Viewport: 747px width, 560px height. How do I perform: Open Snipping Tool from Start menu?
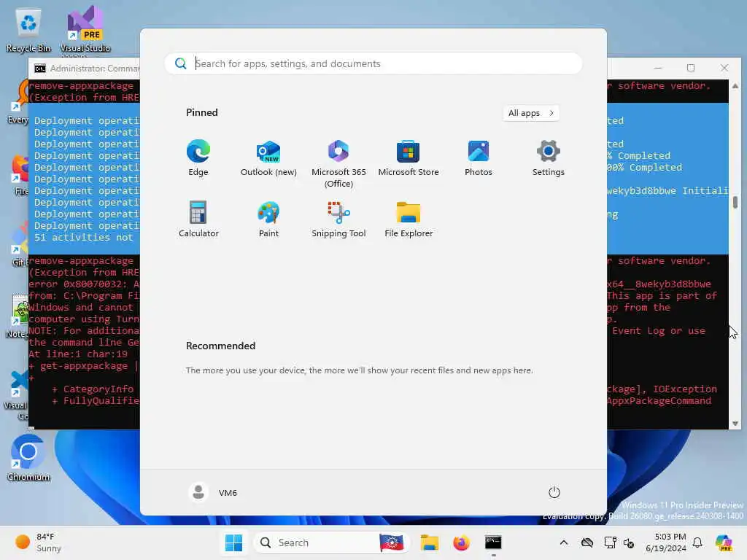(x=338, y=219)
